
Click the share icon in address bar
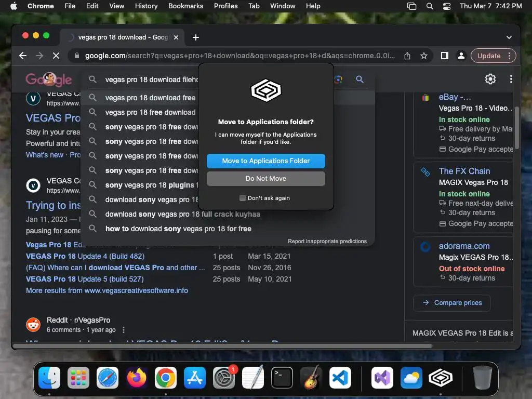click(x=407, y=56)
